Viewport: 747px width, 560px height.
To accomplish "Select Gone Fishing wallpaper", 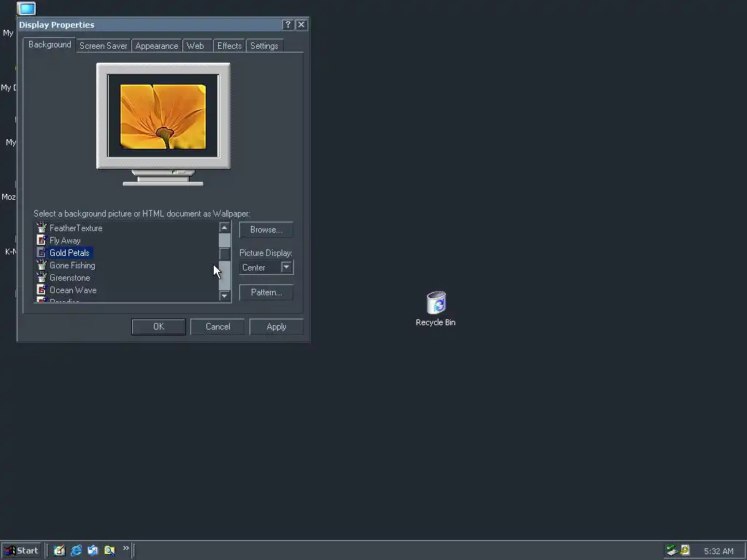I will point(72,265).
